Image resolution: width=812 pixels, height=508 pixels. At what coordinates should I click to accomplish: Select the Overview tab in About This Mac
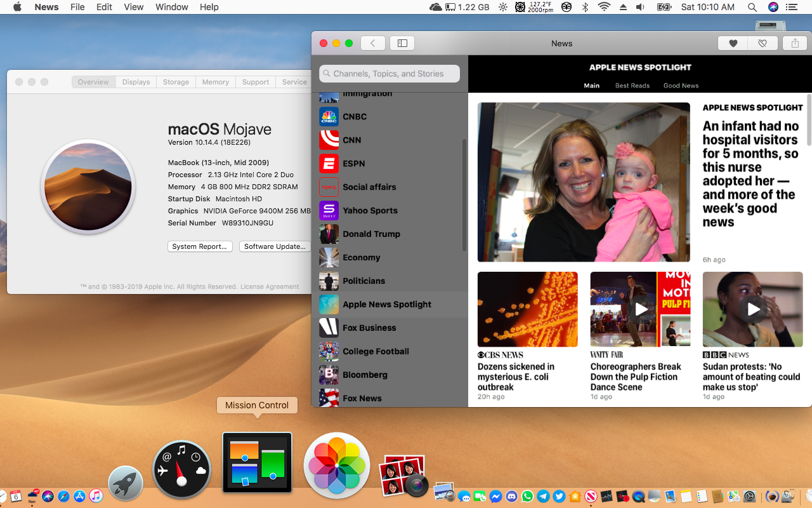click(93, 82)
